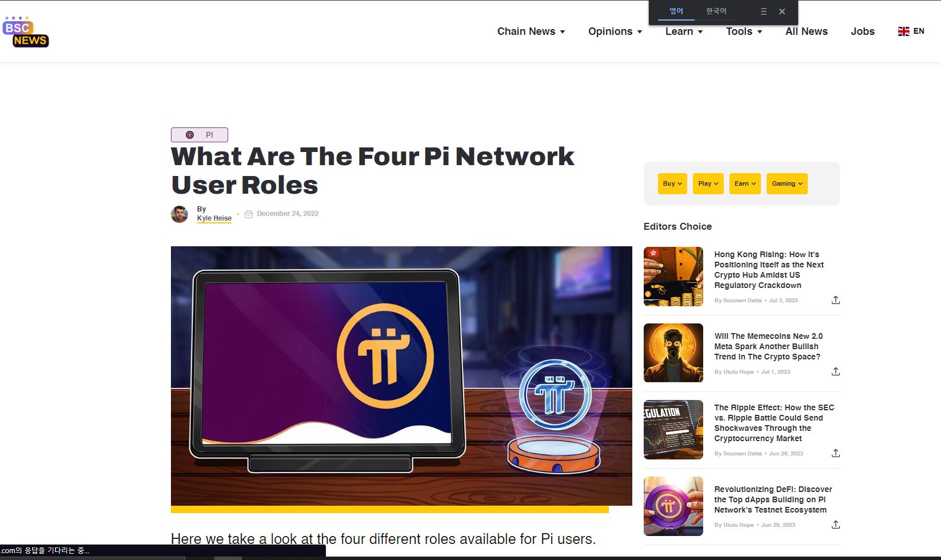Viewport: 941px width, 560px height.
Task: Click the Memecoins article thumbnail
Action: 673,353
